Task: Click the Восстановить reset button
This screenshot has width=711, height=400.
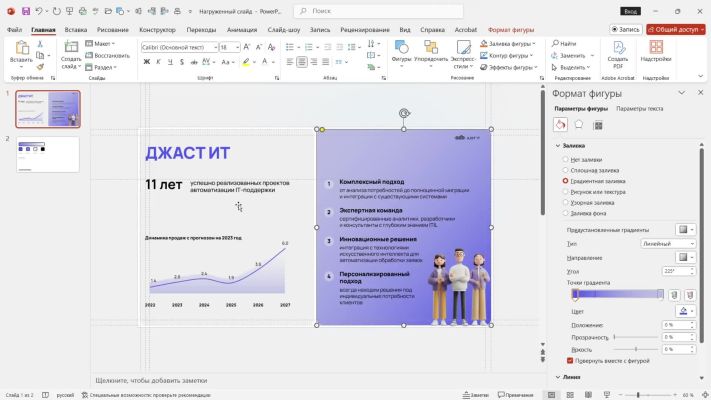Action: 107,55
